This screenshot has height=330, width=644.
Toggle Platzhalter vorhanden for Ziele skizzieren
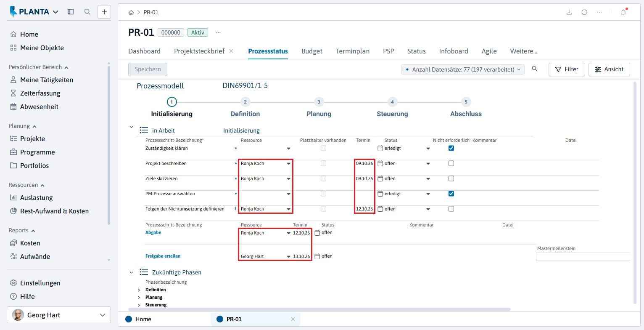[x=323, y=178]
